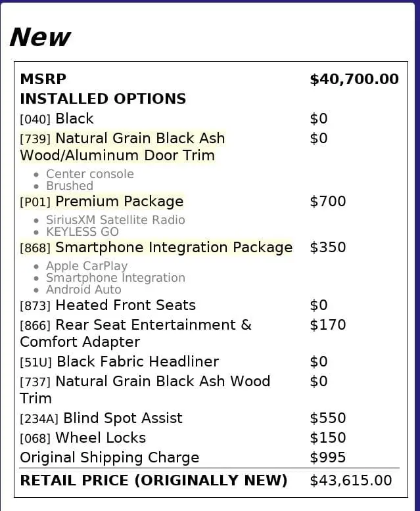
Task: Click Rear Seat Entertainment & Comfort Adapter
Action: point(152,325)
